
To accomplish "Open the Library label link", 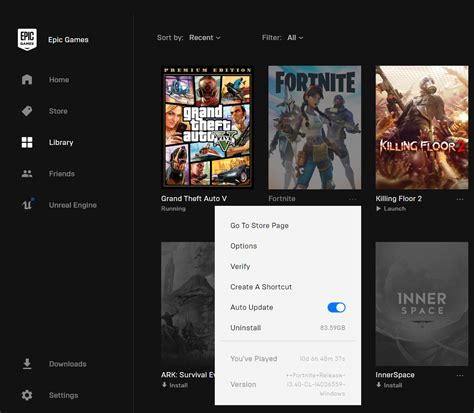I will pyautogui.click(x=61, y=142).
